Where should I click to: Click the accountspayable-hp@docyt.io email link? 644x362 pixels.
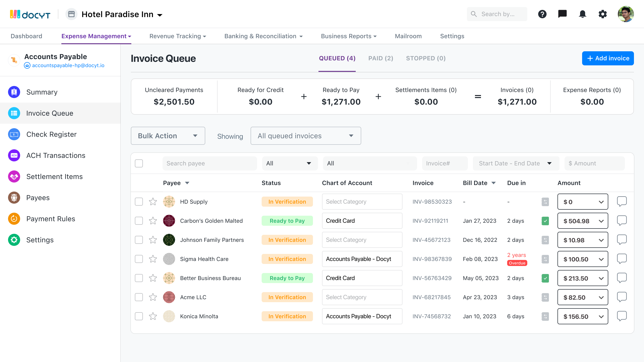[x=68, y=65]
